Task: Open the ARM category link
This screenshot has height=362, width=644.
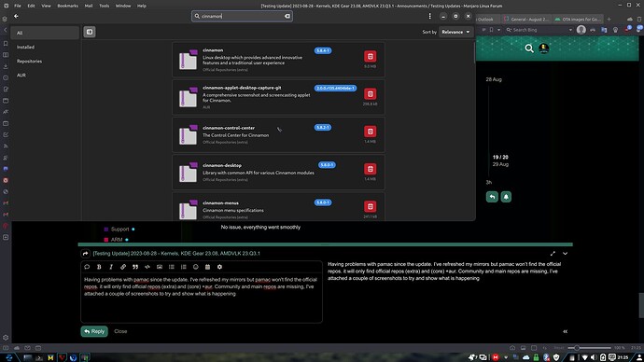Action: pos(117,240)
